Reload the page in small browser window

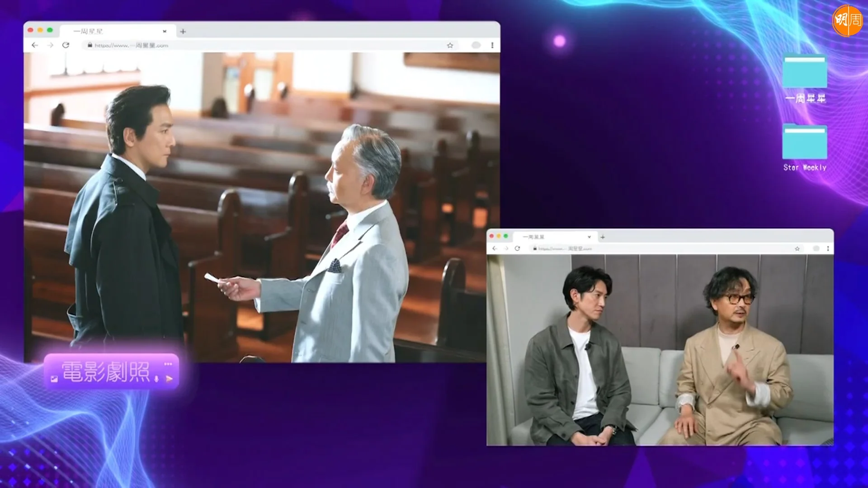tap(517, 249)
